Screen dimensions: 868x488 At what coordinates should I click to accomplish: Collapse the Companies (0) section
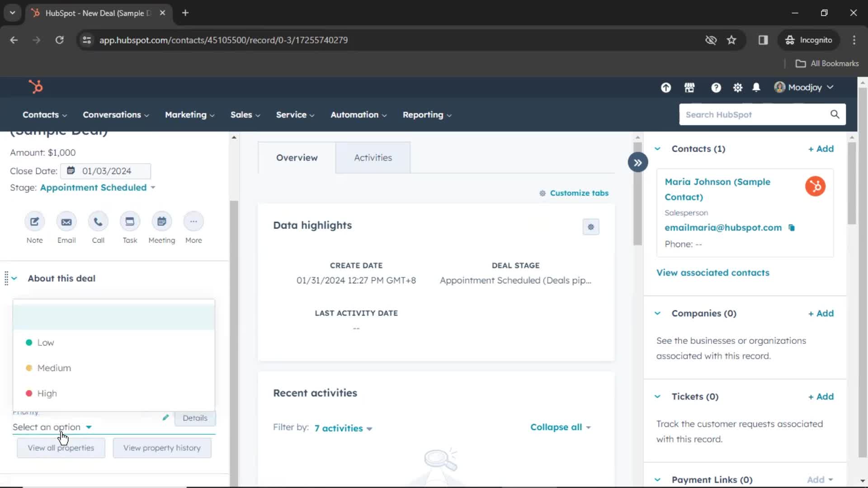coord(657,313)
